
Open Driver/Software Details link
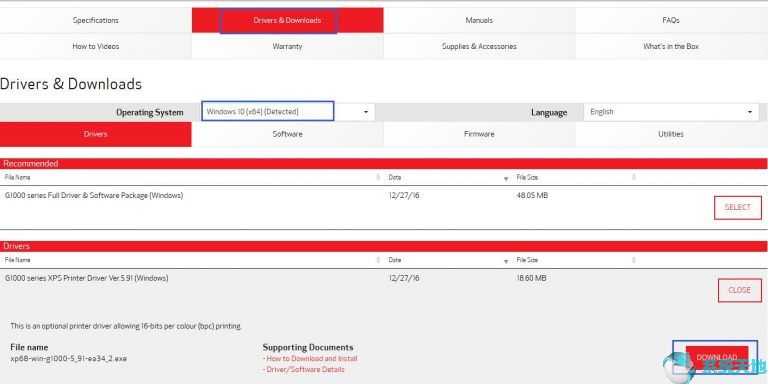point(304,369)
